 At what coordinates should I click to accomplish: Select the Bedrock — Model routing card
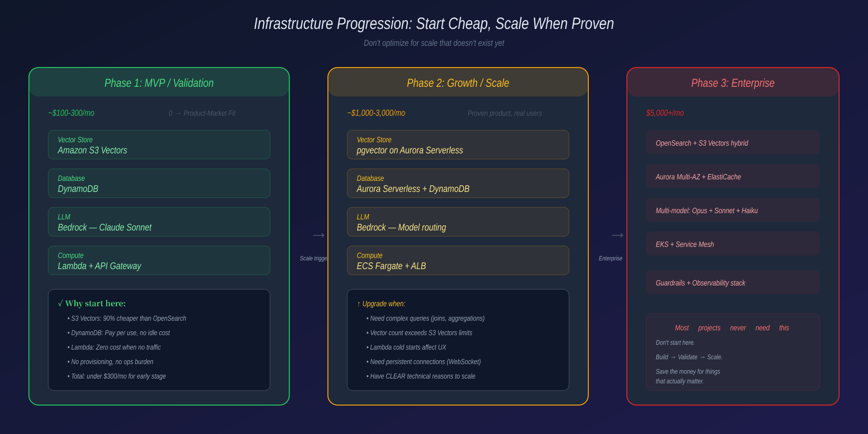point(458,222)
